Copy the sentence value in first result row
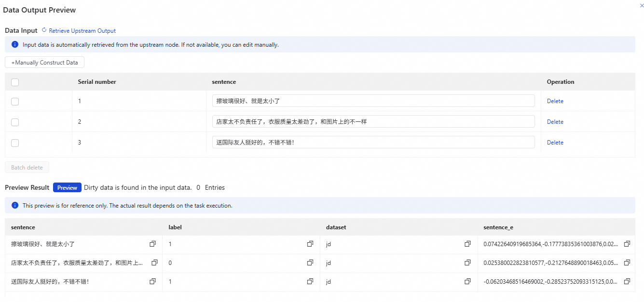This screenshot has width=644, height=302. tap(152, 244)
